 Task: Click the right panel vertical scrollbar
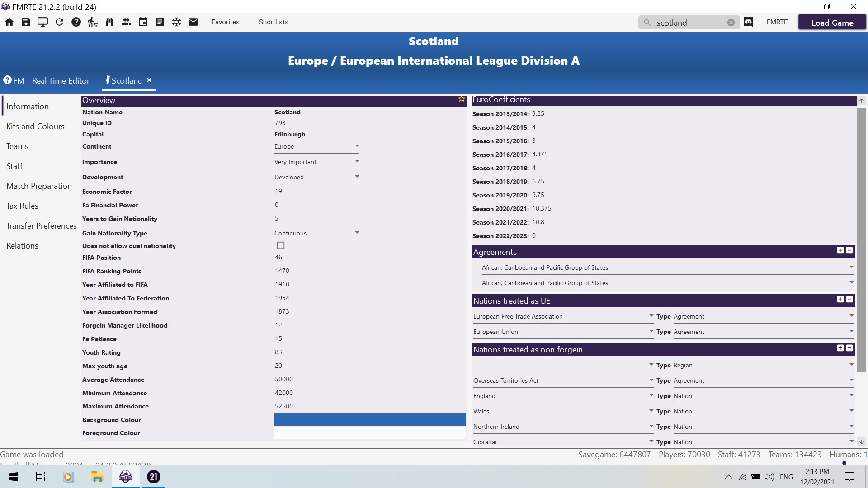pyautogui.click(x=861, y=239)
